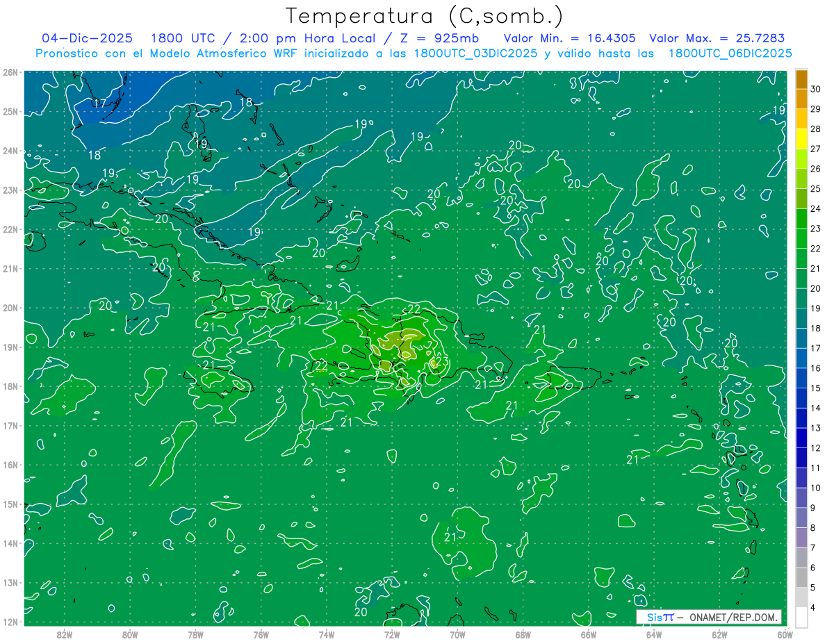Click the purple legend swatch between 8 and 9
The height and width of the screenshot is (644, 834).
tap(801, 518)
